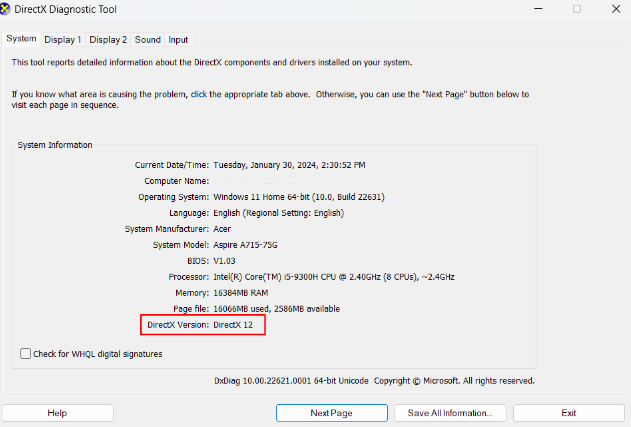Enable Check for WHQL digital signatures
This screenshot has height=427, width=631.
[25, 354]
